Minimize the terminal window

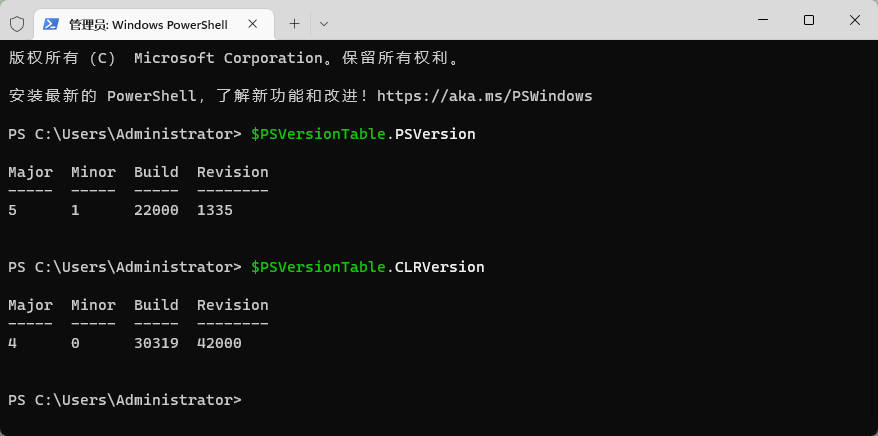[762, 20]
